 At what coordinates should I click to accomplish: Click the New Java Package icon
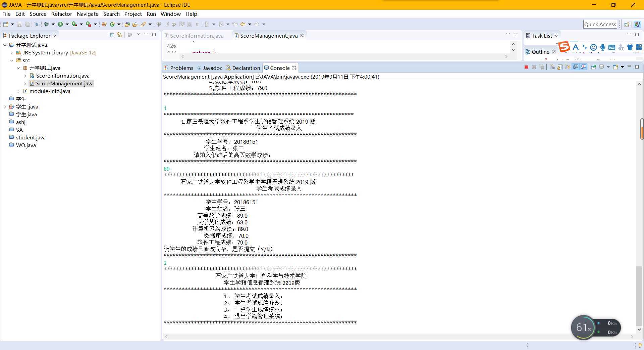pos(104,24)
